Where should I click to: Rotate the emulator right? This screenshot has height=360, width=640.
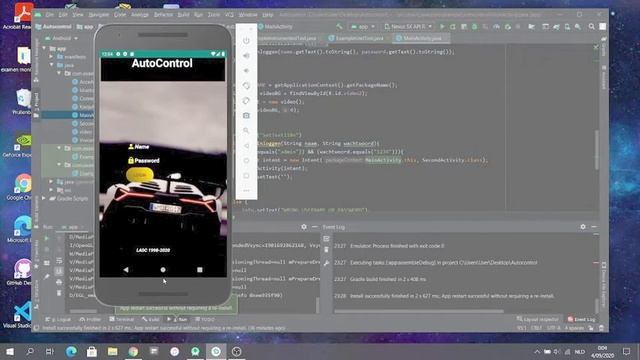click(246, 101)
